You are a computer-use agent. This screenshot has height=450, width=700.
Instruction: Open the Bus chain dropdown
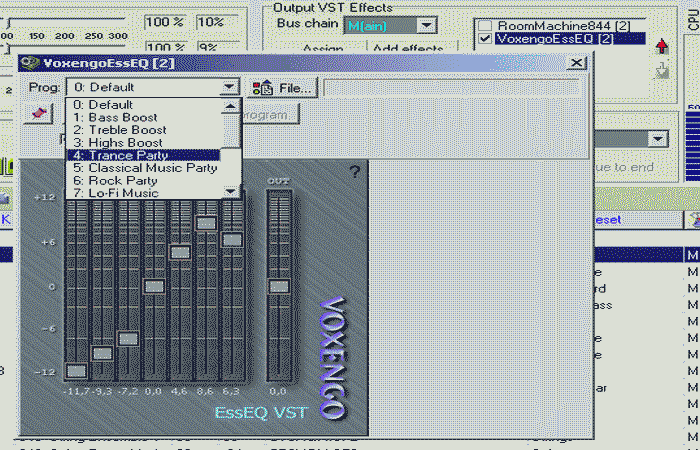click(x=427, y=24)
